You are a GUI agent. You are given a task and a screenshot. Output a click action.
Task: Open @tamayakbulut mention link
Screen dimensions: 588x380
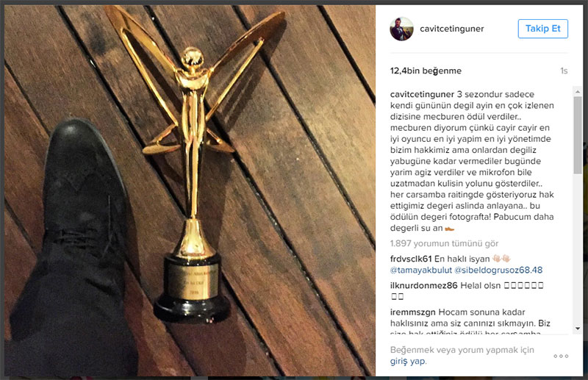click(x=421, y=270)
